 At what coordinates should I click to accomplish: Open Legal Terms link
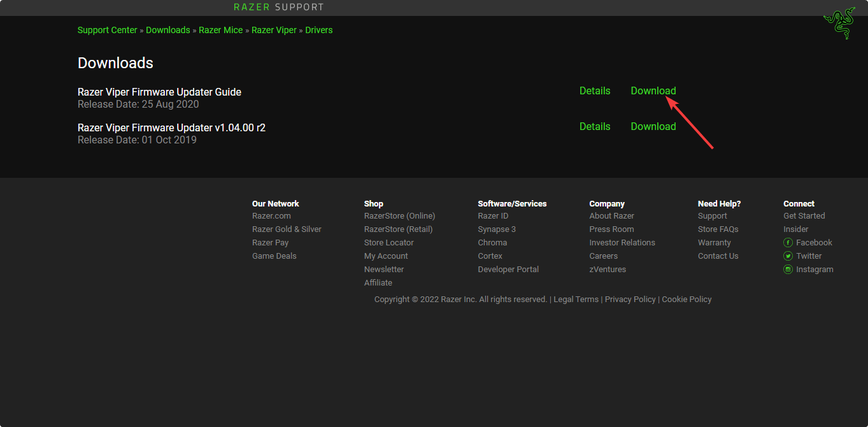click(x=576, y=299)
